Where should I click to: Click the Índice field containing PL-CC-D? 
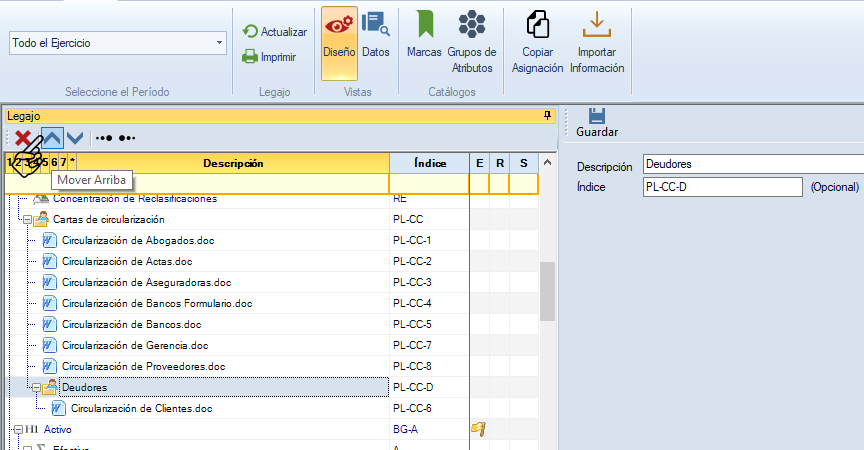[722, 187]
